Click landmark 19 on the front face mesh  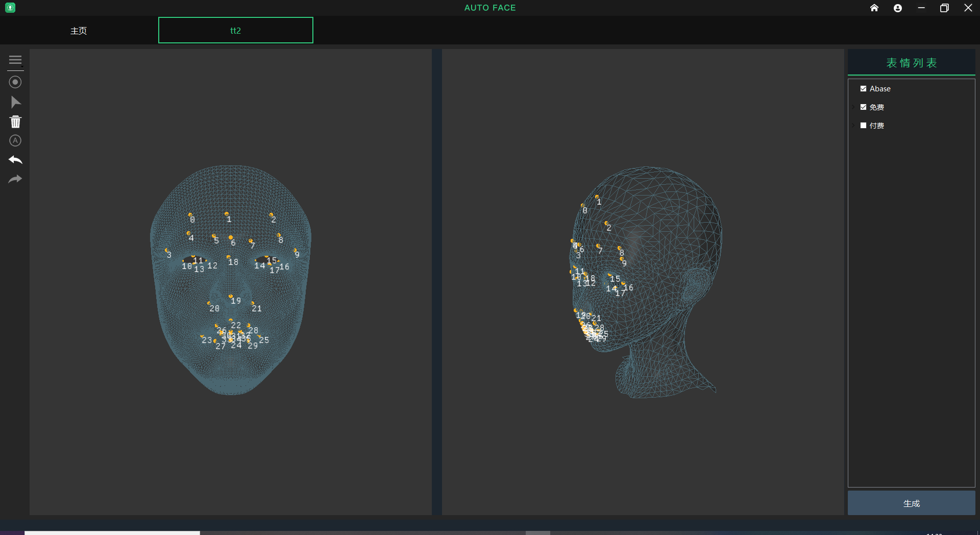tap(231, 297)
